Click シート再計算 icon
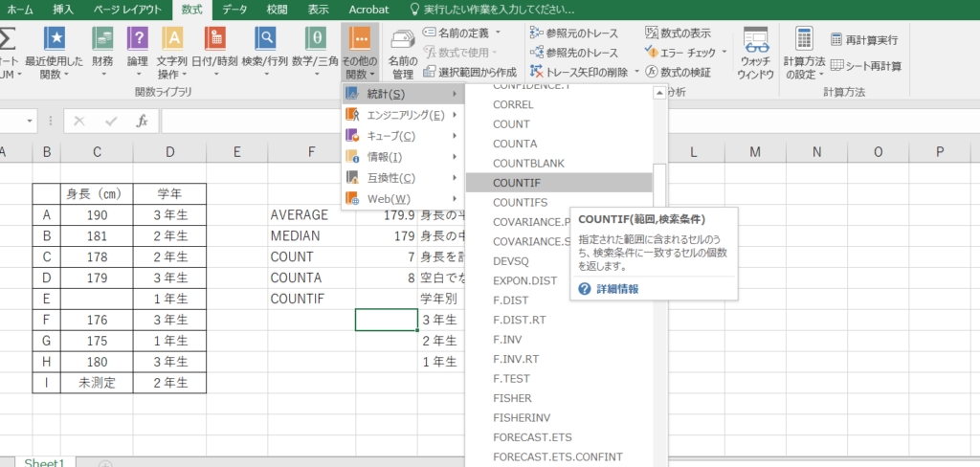This screenshot has width=980, height=467. (x=836, y=66)
